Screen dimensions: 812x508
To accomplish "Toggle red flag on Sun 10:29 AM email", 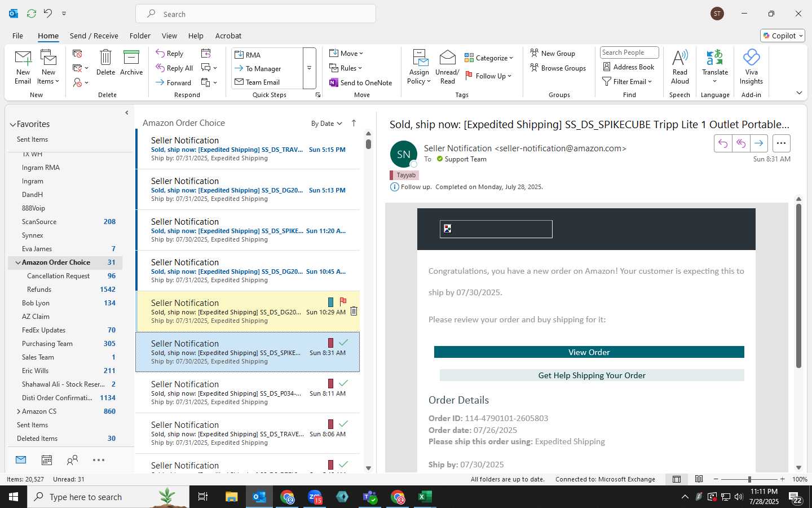I will [343, 301].
